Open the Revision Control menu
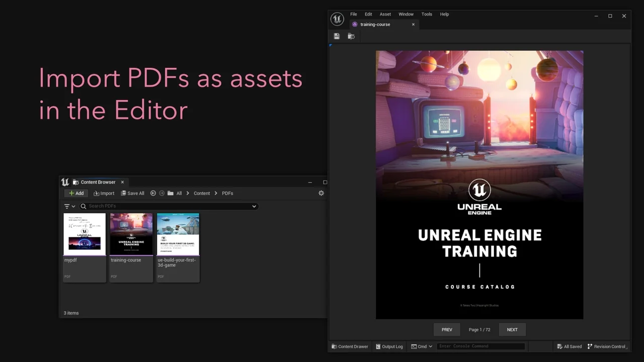 pos(606,346)
